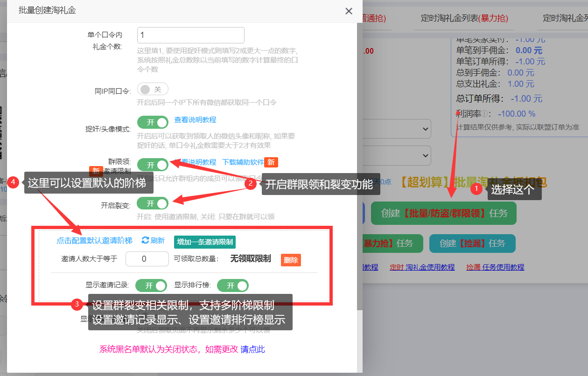Click the 【暴力抢】任务 button
The image size is (588, 376).
click(x=392, y=244)
